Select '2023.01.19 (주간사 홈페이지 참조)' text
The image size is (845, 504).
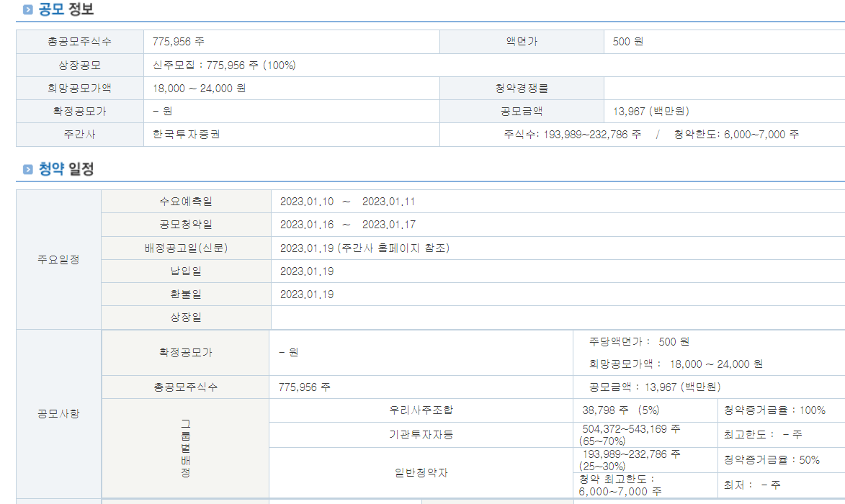pyautogui.click(x=365, y=248)
